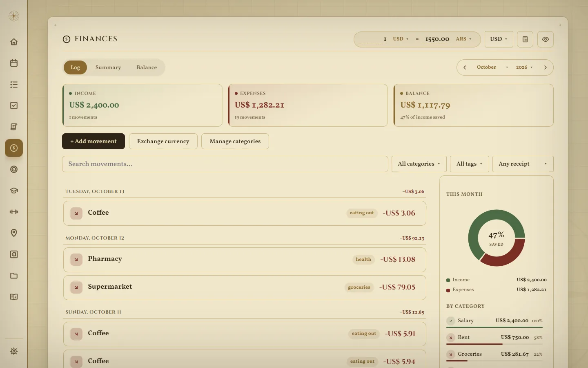Open the goals target icon in the sidebar
Image resolution: width=588 pixels, height=368 pixels.
14,169
